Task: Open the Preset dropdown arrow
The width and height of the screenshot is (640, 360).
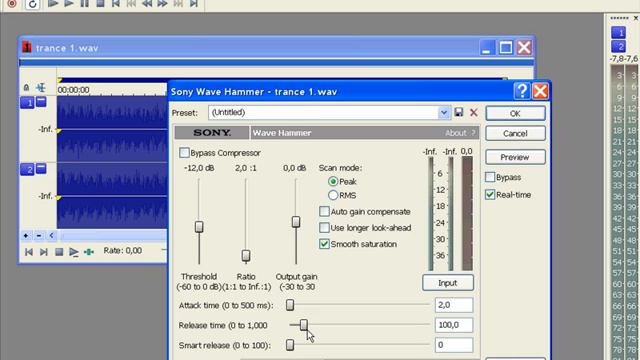Action: coord(444,112)
